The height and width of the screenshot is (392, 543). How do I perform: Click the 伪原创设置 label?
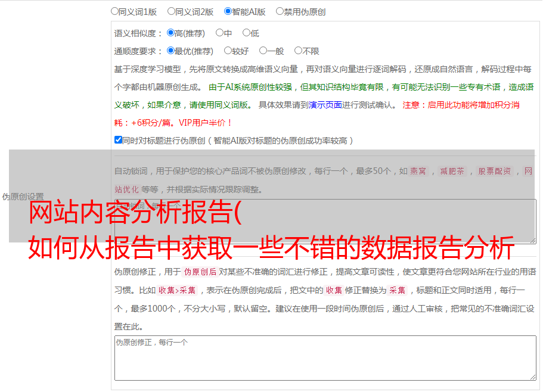(x=23, y=197)
